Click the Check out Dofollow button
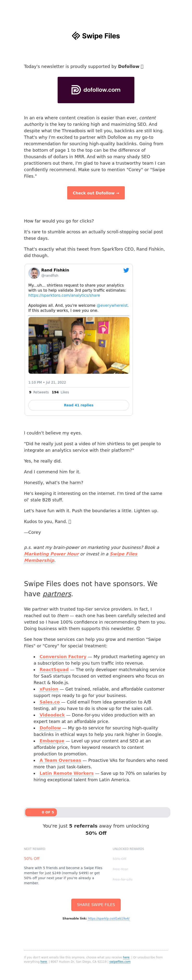Viewport: 192px width, 980px height. point(96,193)
